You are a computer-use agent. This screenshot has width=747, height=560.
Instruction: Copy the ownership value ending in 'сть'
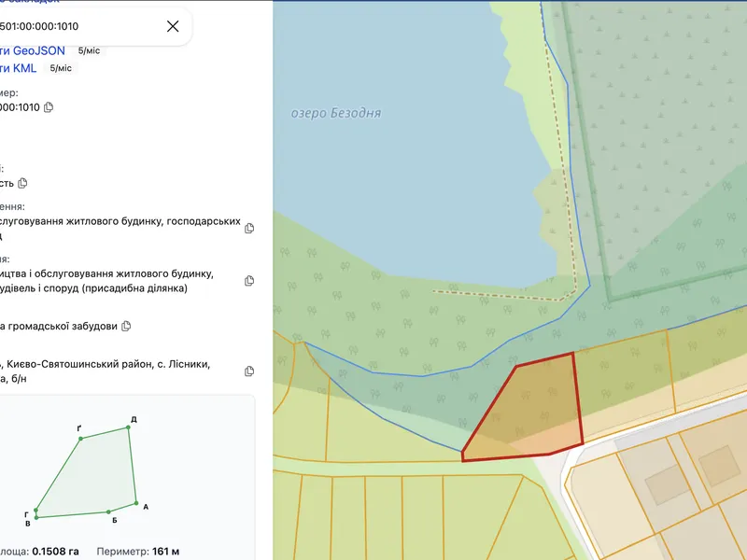(x=22, y=183)
